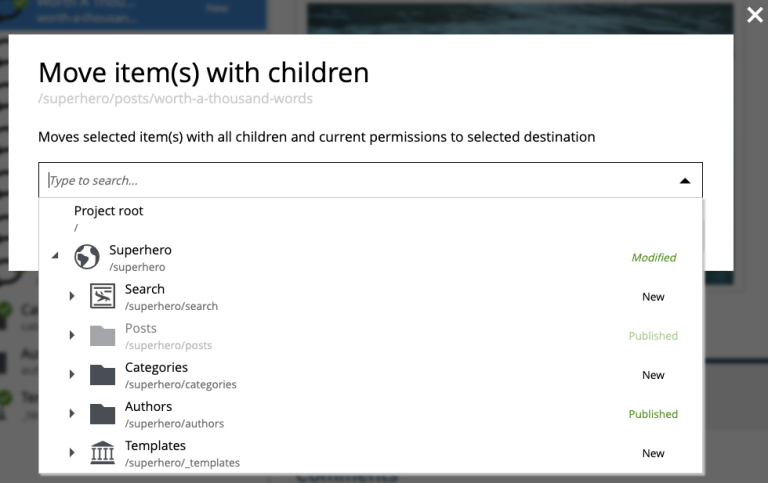768x483 pixels.
Task: Close the Move item dialog
Action: point(755,15)
